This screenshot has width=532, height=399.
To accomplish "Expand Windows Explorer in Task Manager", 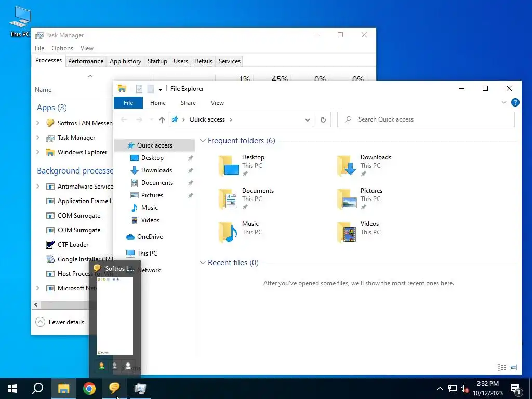I will (38, 152).
